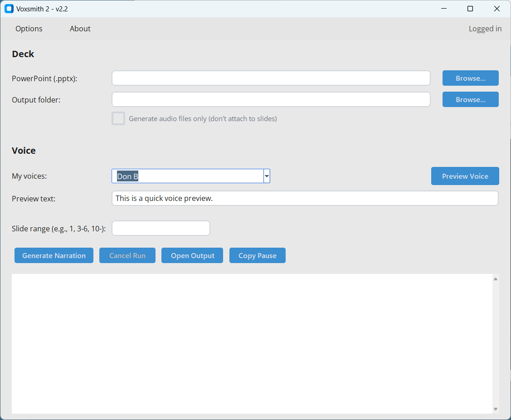511x420 pixels.
Task: Click the Logged in status label
Action: point(485,29)
